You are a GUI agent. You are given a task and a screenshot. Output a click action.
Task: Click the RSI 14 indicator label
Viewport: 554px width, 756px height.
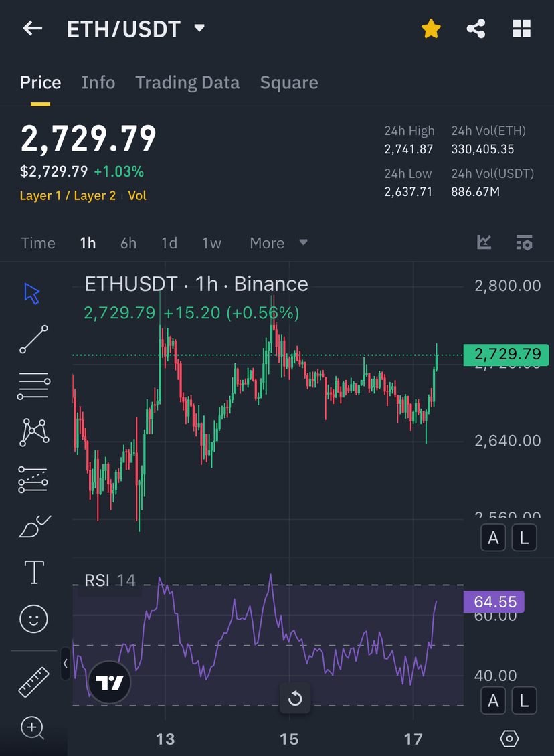coord(110,581)
